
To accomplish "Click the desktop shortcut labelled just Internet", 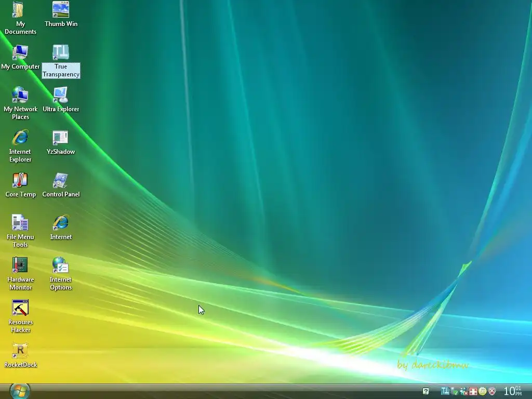I will point(61,228).
